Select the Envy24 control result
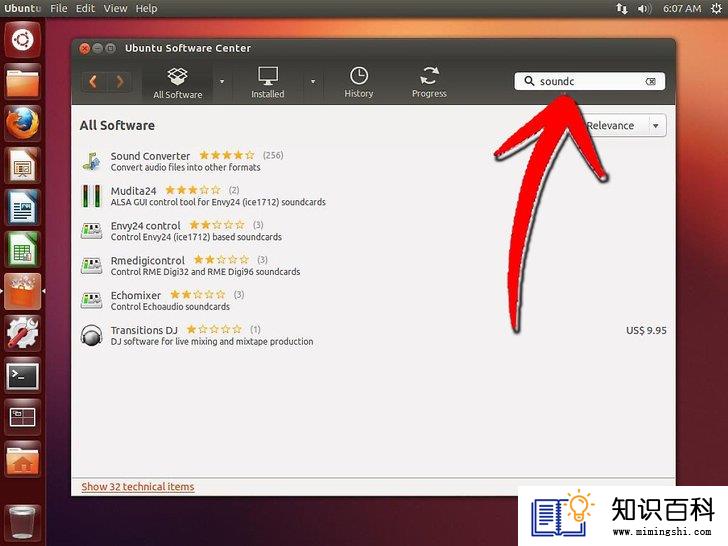 coord(374,231)
